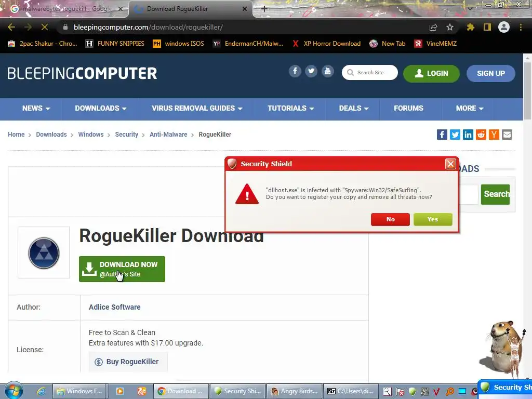This screenshot has height=399, width=532.
Task: Expand the DEALS dropdown menu
Action: (353, 108)
